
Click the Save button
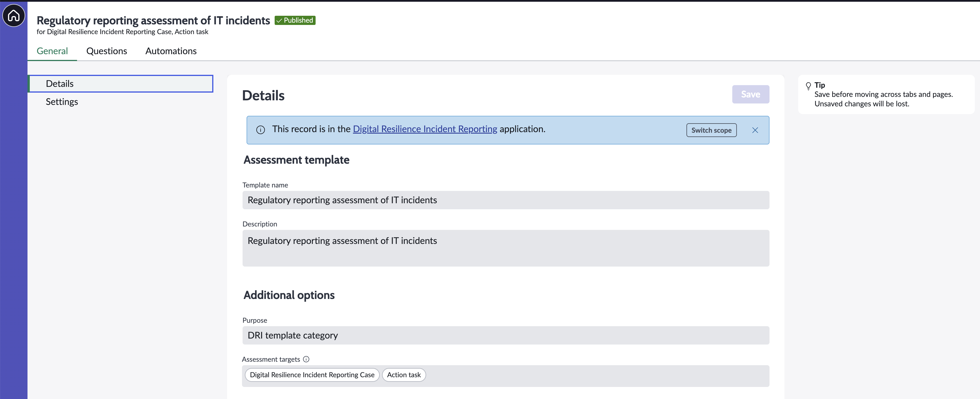[x=750, y=94]
